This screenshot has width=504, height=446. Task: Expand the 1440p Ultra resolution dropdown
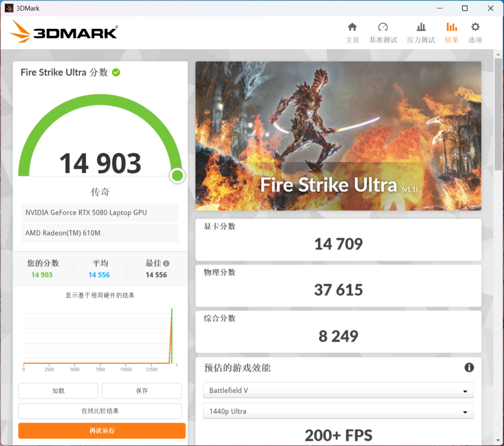click(x=338, y=411)
